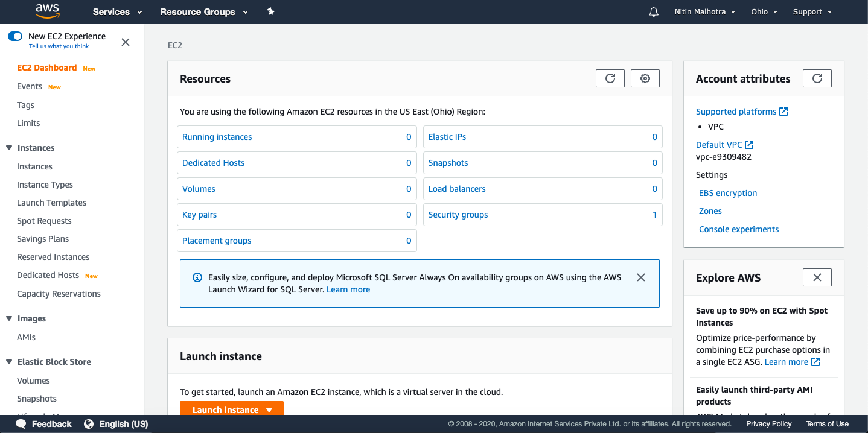
Task: Close the Explore AWS panel
Action: 817,277
